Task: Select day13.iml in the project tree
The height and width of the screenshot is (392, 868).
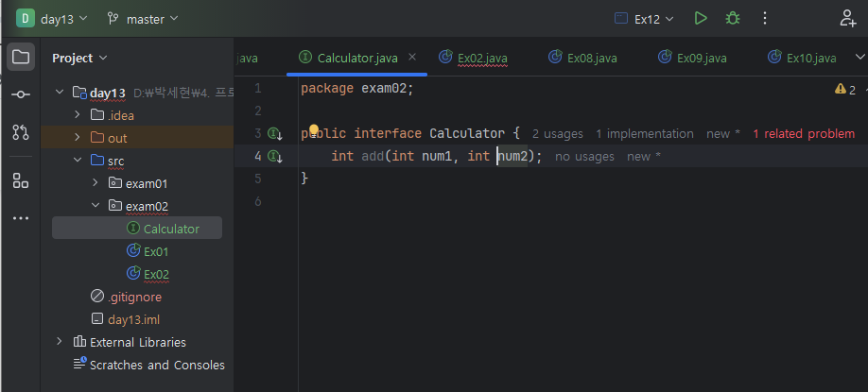Action: click(x=133, y=319)
